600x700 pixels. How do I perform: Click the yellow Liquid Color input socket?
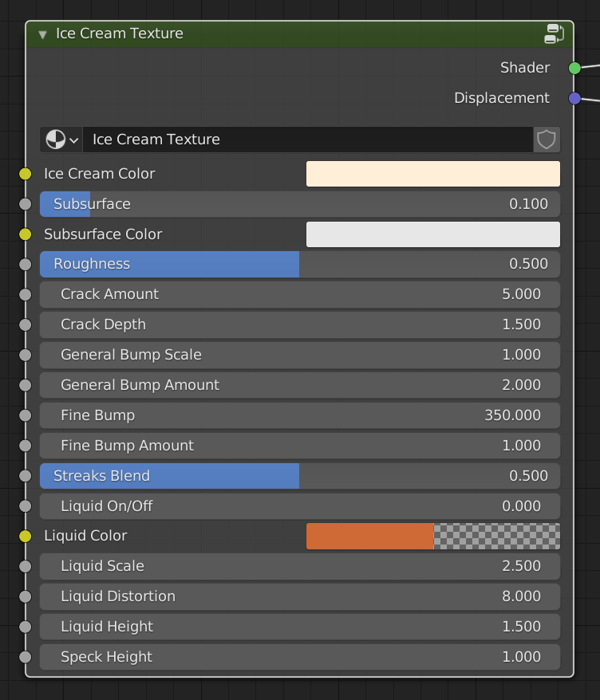(24, 536)
